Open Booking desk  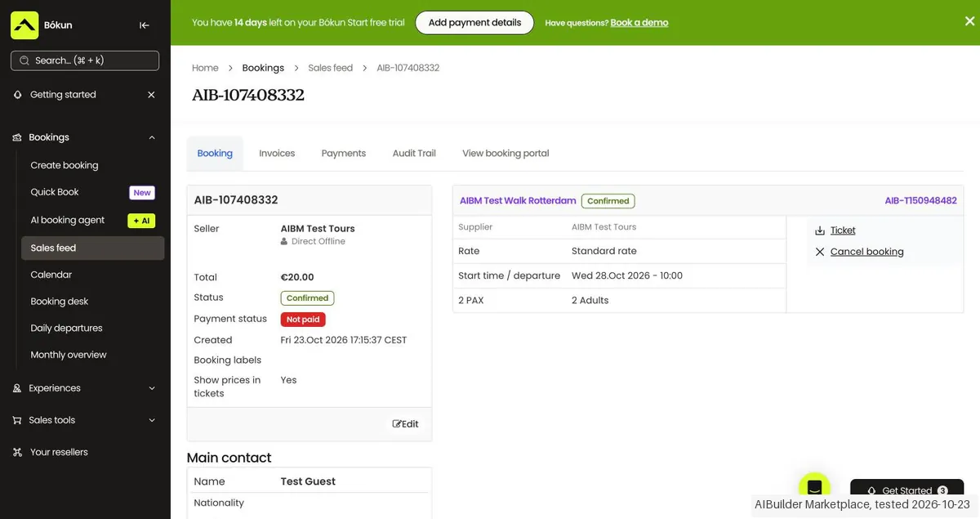60,302
